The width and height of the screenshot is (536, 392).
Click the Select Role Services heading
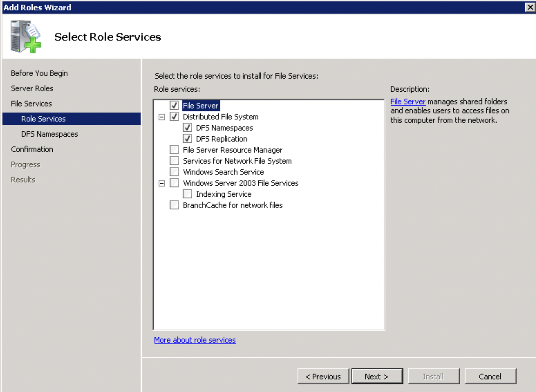pos(107,37)
